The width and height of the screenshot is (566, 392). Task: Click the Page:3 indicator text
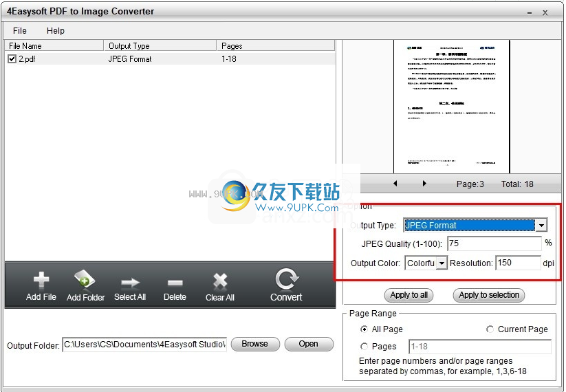tap(470, 184)
